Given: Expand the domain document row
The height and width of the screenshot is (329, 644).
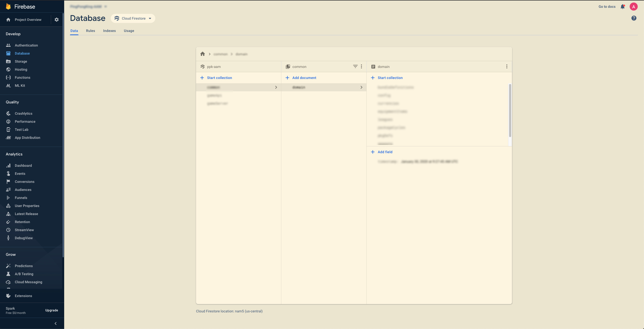Looking at the screenshot, I should tap(324, 87).
